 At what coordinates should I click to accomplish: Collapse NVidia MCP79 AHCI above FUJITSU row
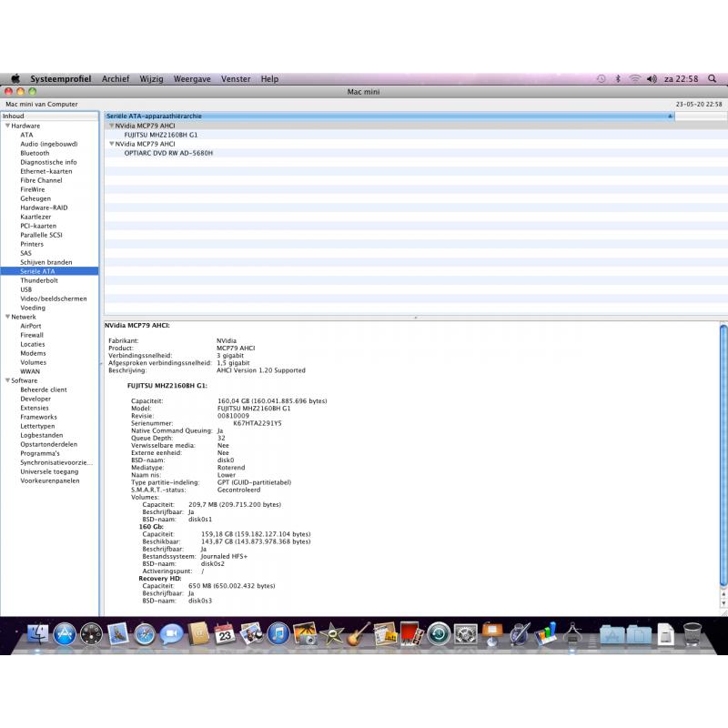click(111, 126)
